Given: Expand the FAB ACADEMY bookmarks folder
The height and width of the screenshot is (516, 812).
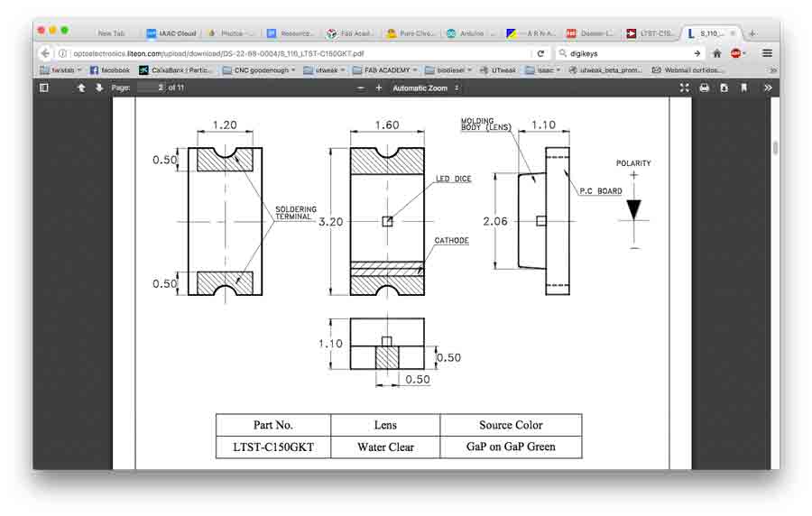Looking at the screenshot, I should [x=384, y=69].
